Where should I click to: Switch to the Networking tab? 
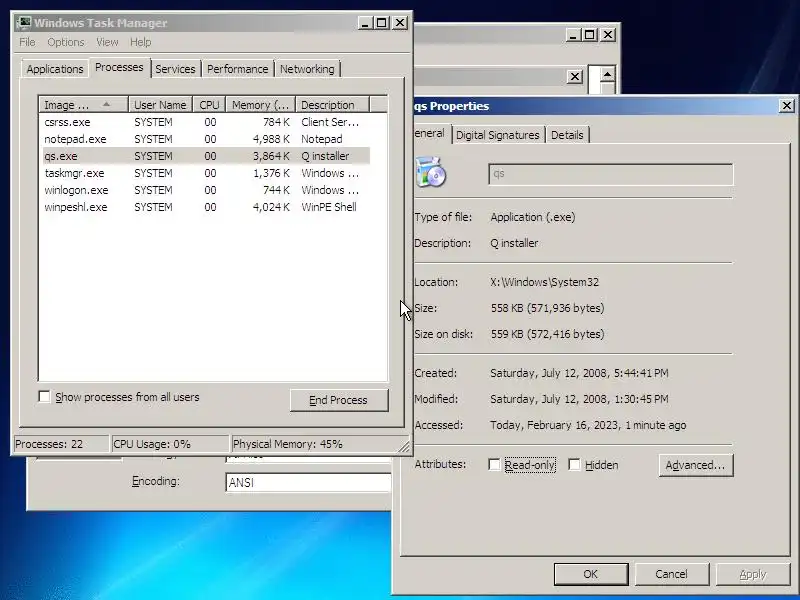(307, 69)
